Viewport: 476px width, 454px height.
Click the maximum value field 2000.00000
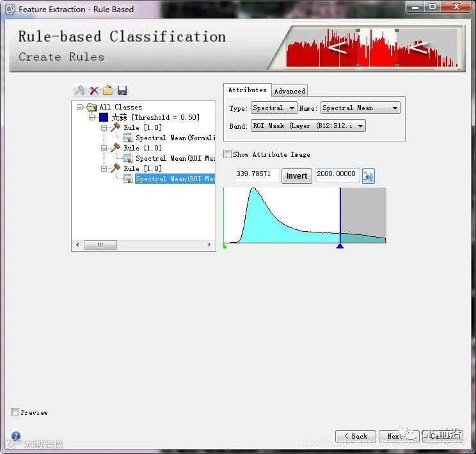[x=338, y=174]
